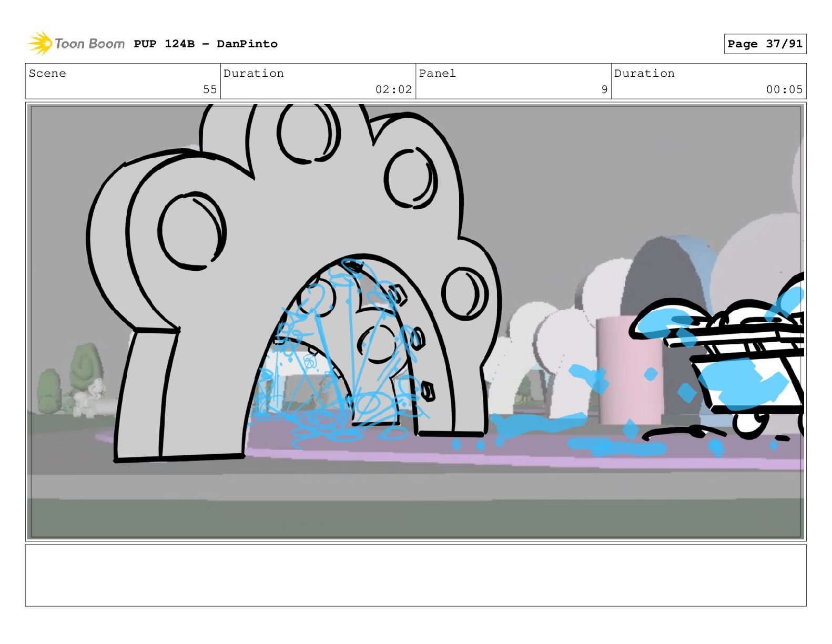Click the Toon Boom logo
Viewport: 832px width, 644px height.
point(76,44)
